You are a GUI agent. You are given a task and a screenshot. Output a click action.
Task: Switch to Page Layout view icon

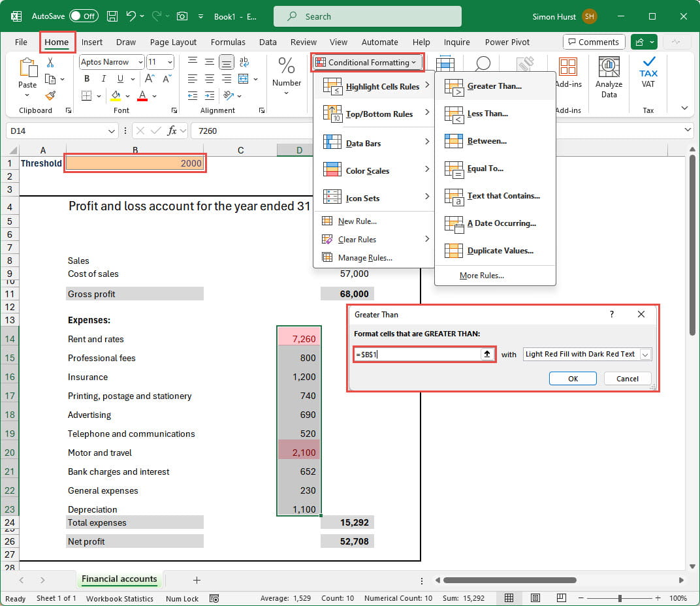coord(535,598)
